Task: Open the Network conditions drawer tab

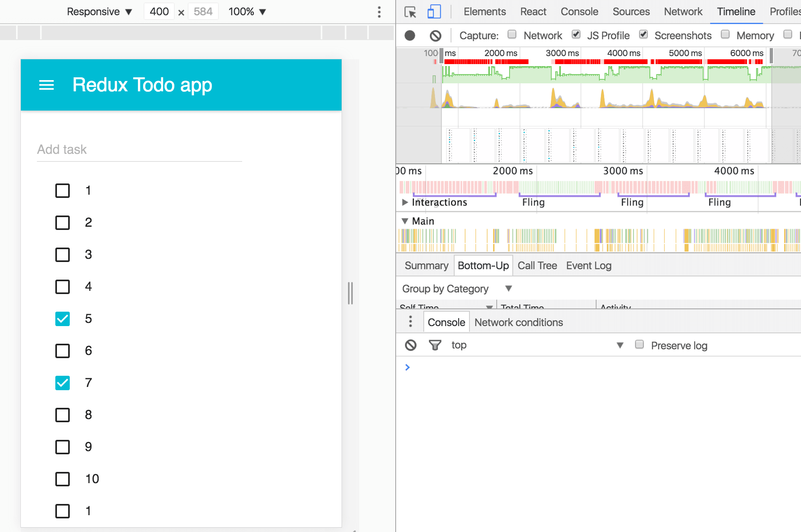Action: point(518,322)
